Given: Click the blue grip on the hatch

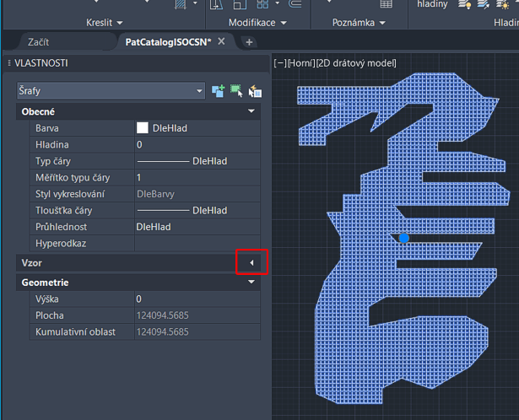Looking at the screenshot, I should pos(404,239).
